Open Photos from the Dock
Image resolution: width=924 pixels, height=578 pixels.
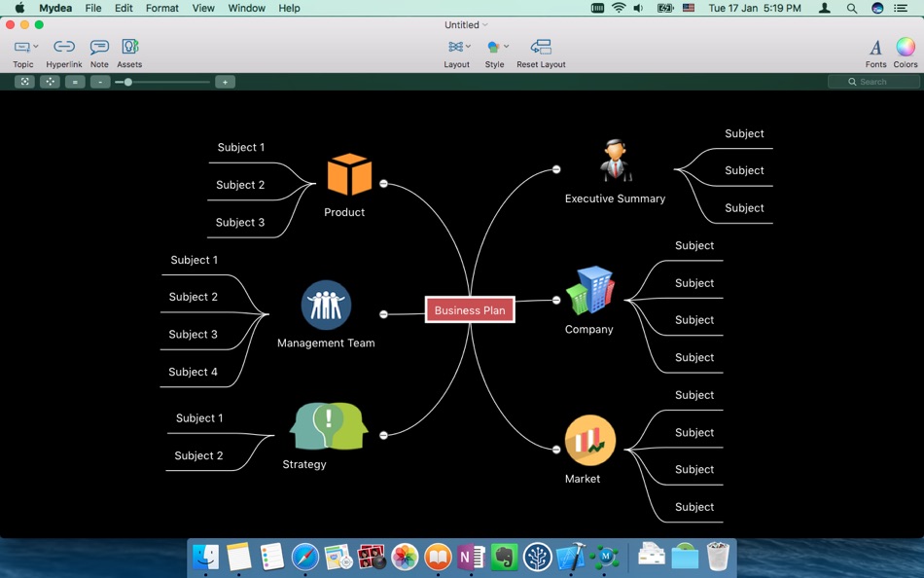click(x=405, y=557)
